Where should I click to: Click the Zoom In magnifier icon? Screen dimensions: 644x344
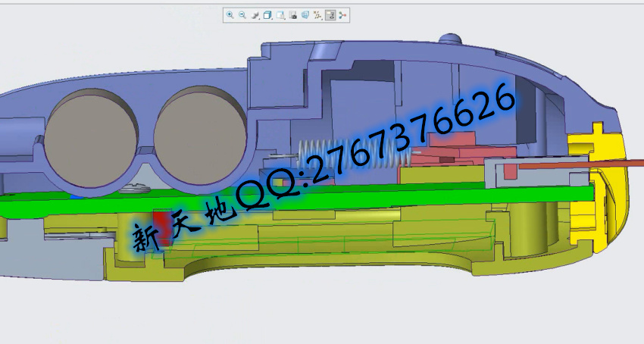click(230, 14)
